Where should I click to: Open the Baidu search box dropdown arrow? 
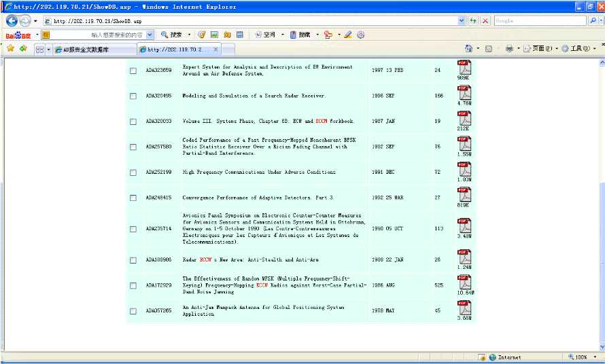tap(150, 35)
